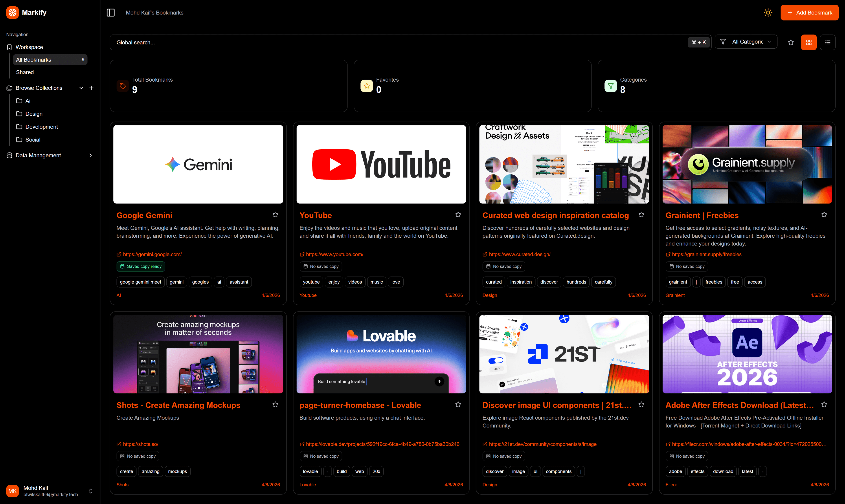
Task: Switch to the Shared workspace view
Action: click(25, 72)
